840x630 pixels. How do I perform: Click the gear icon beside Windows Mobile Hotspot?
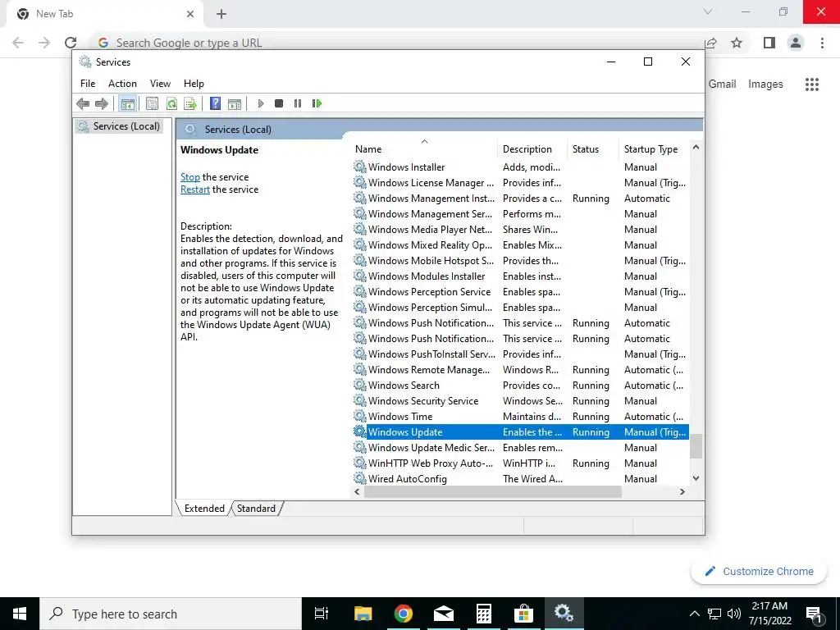[360, 260]
